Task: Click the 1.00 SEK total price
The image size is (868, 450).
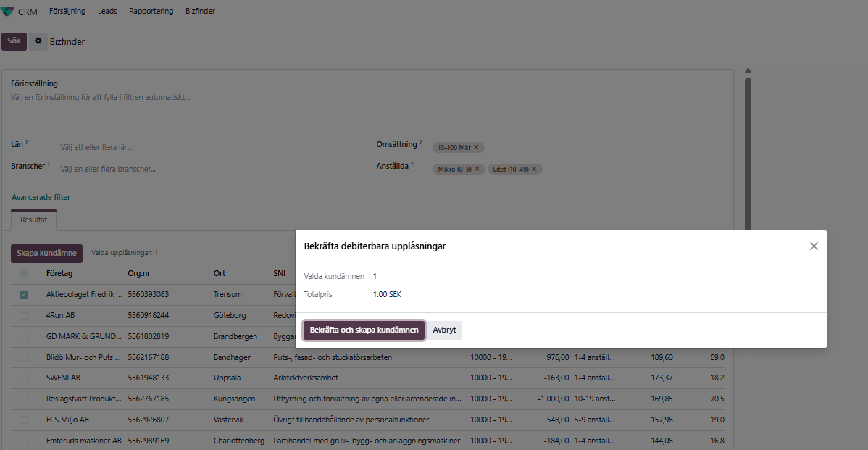Action: click(387, 294)
